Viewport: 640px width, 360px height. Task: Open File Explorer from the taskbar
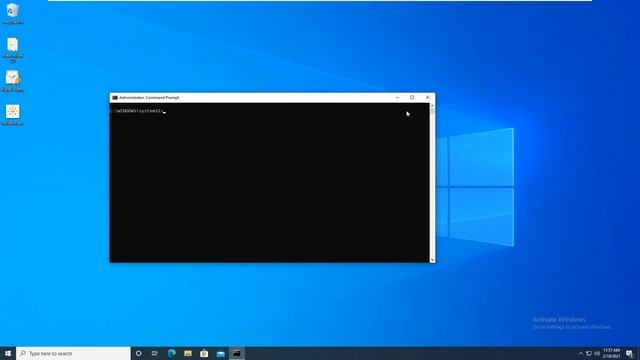click(188, 353)
